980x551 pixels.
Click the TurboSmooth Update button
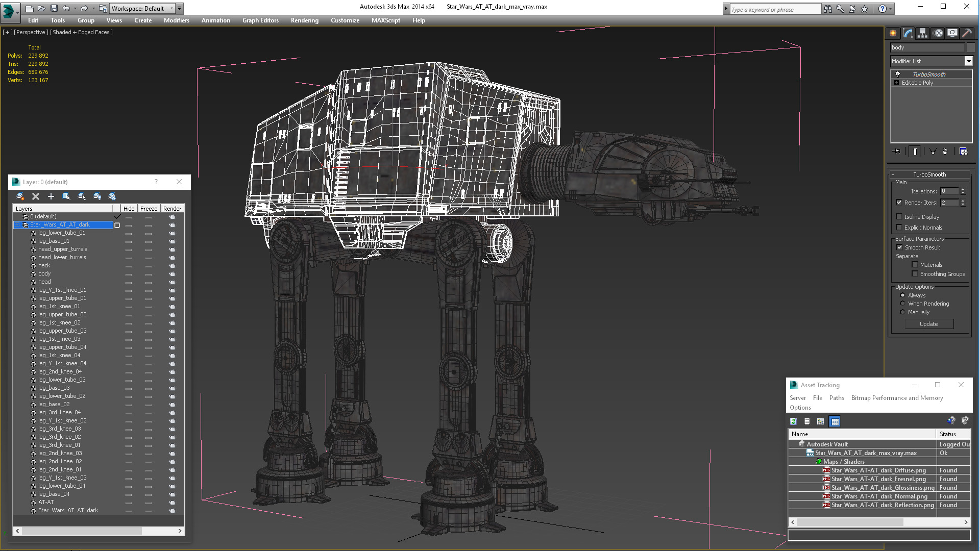pos(928,324)
